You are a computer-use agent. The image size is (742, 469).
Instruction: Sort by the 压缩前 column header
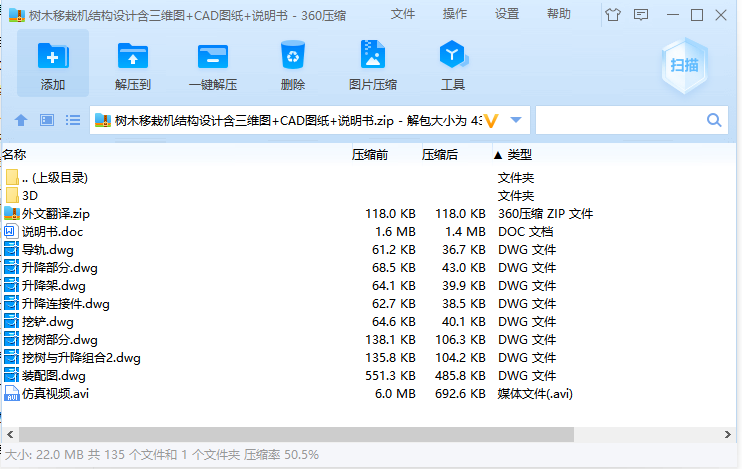(370, 155)
